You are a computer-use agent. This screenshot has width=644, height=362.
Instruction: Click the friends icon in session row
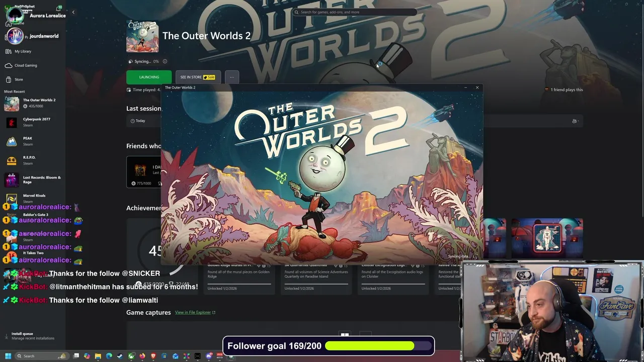pyautogui.click(x=575, y=121)
